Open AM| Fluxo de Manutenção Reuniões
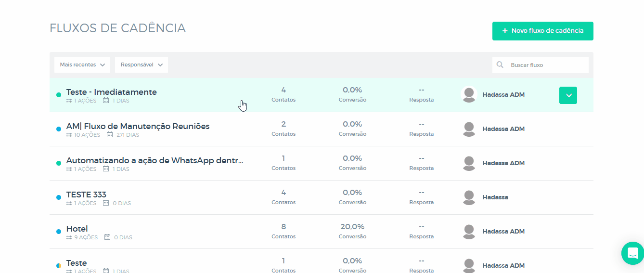This screenshot has width=644, height=273. (x=138, y=126)
